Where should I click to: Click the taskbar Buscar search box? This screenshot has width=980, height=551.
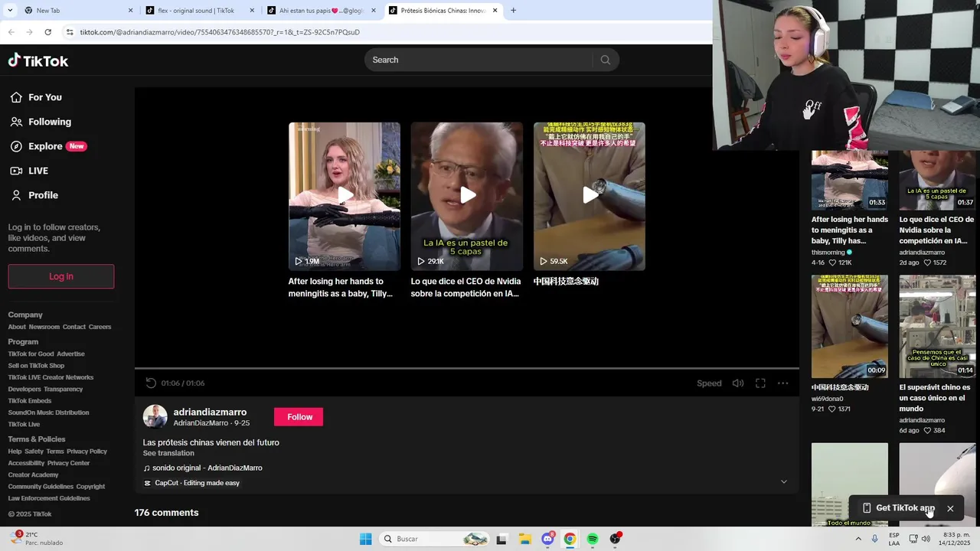point(435,539)
